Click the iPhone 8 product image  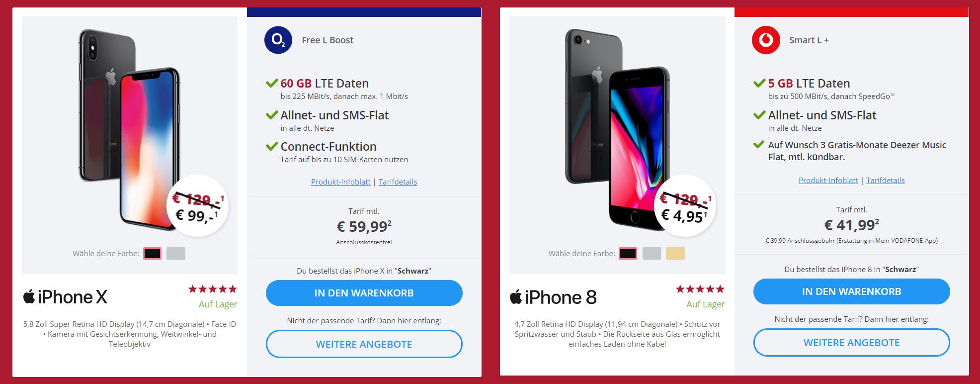618,129
